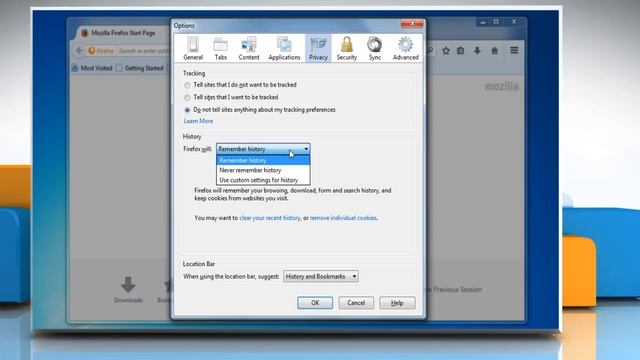Open the General options panel
This screenshot has width=640, height=360.
pos(193,49)
